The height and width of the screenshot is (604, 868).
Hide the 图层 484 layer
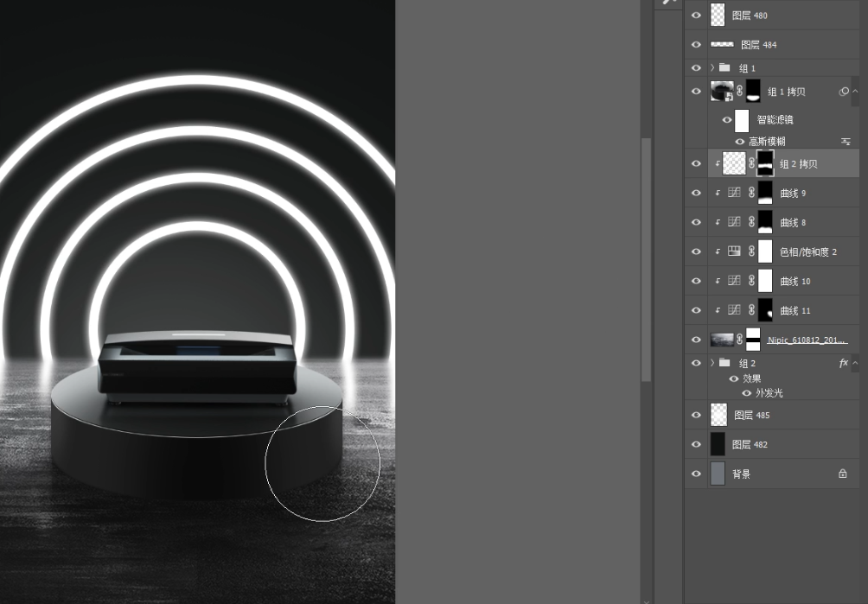click(x=697, y=44)
